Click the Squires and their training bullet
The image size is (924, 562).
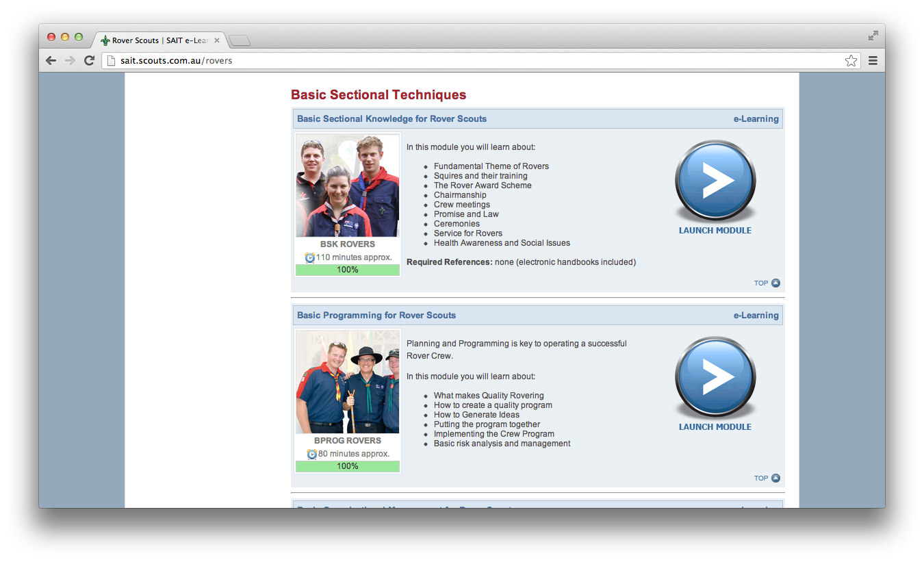(480, 176)
